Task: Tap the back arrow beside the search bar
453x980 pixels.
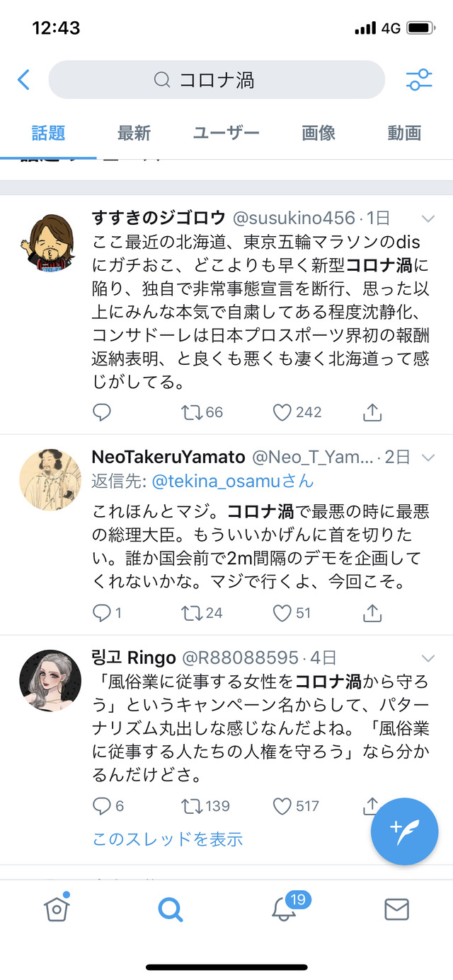Action: pos(23,80)
